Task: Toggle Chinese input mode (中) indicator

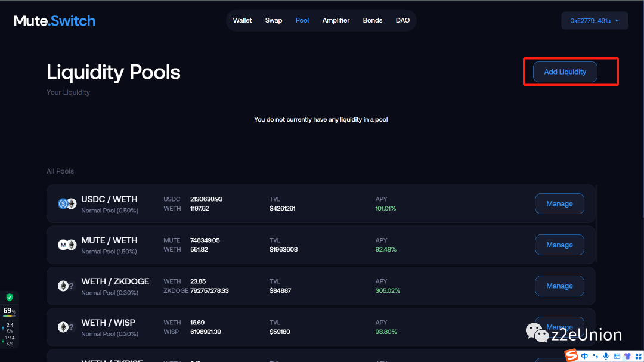Action: coord(585,356)
